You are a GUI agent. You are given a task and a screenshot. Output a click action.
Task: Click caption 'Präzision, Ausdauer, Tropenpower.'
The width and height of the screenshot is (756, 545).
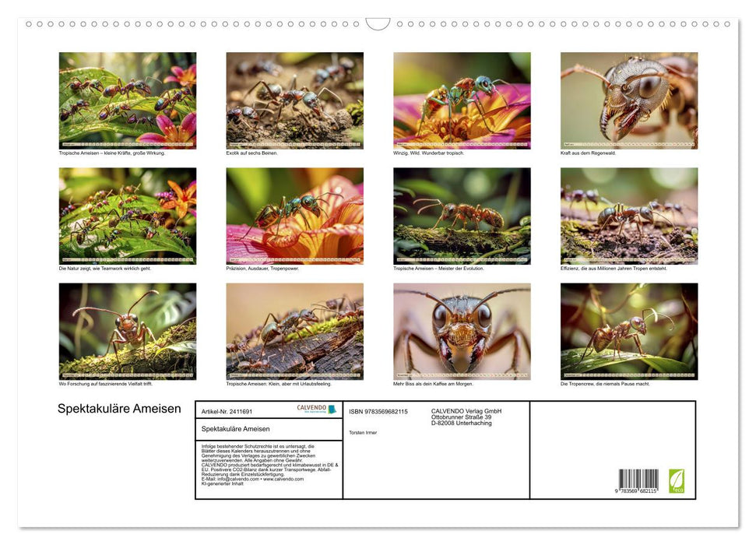262,269
